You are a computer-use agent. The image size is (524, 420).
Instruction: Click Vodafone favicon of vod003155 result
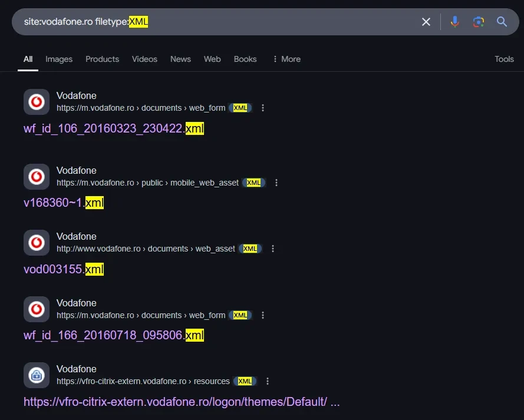[37, 243]
